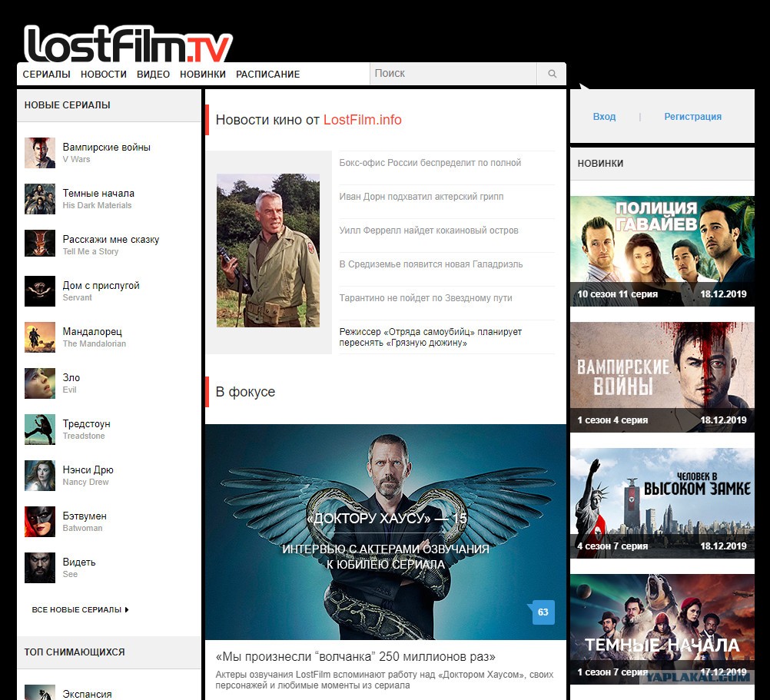Screen dimensions: 770x700
Task: Open the Вампирские войны poster icon
Action: point(40,153)
